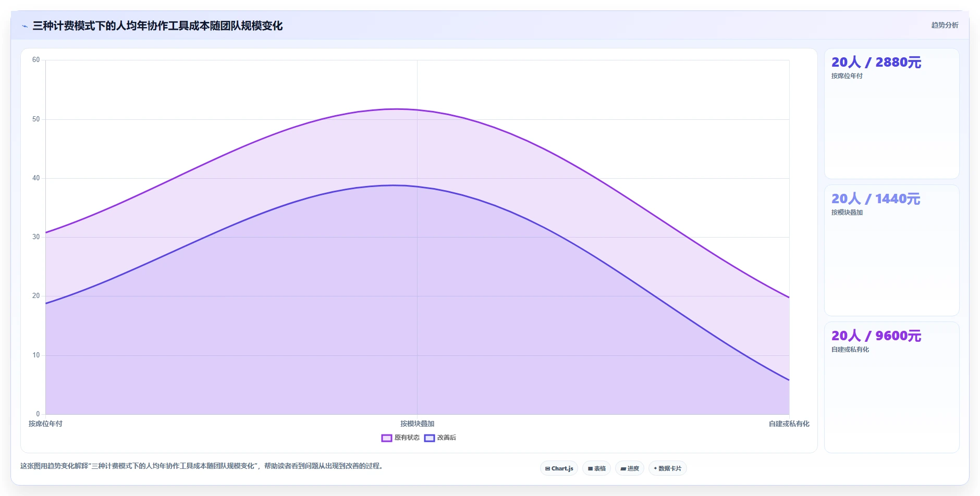Toggle the 改善后 legend item
This screenshot has width=980, height=496.
(x=440, y=438)
